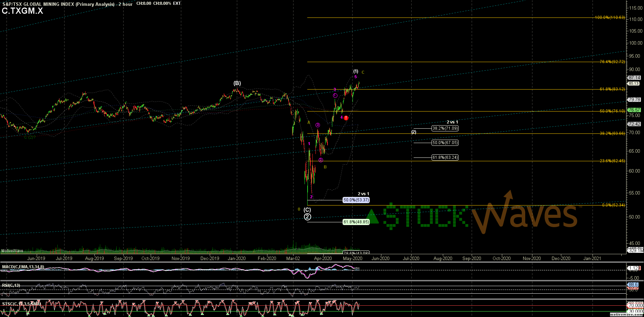Select the Aug-2020 date on time axis
This screenshot has height=317, width=644.
pos(443,258)
